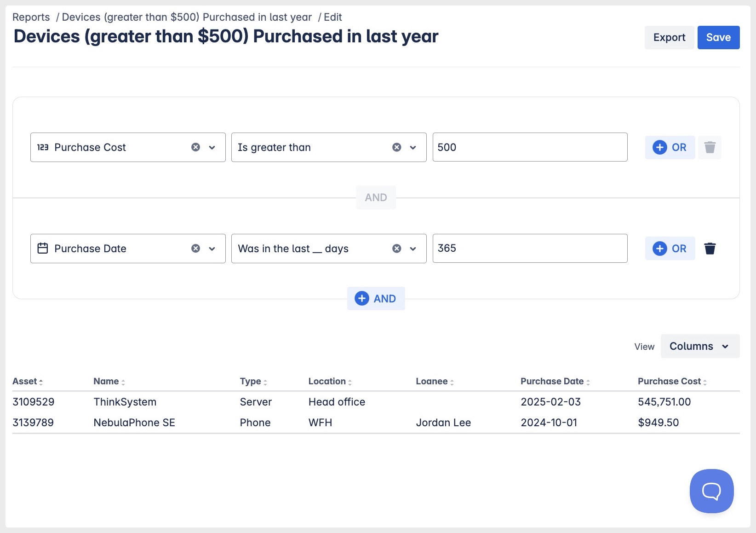This screenshot has width=756, height=533.
Task: Clear the 'Was in the last days' operator
Action: 396,249
